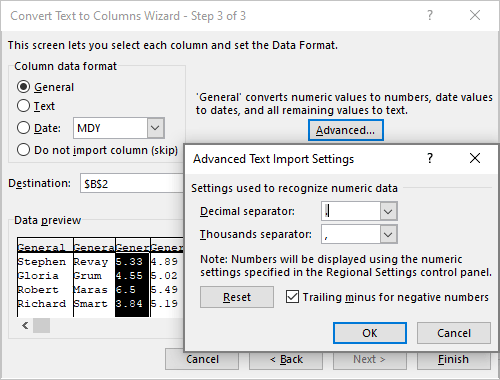The height and width of the screenshot is (380, 500).
Task: Click the help icon in the wizard title bar
Action: [430, 15]
